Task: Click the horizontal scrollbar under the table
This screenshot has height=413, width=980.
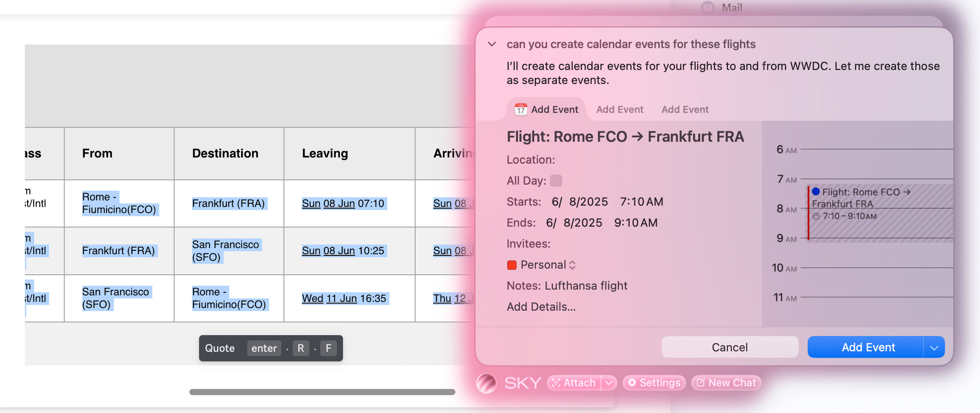Action: pos(322,392)
